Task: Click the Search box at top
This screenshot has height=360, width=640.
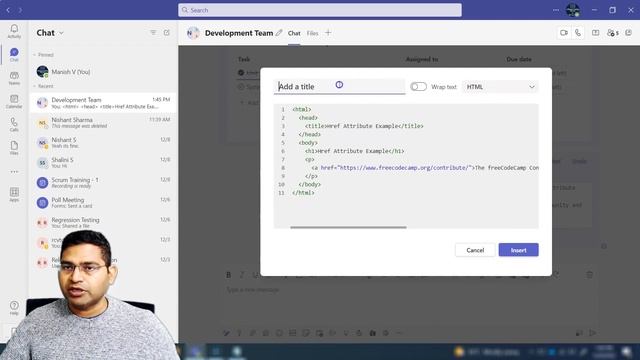Action: pos(320,10)
